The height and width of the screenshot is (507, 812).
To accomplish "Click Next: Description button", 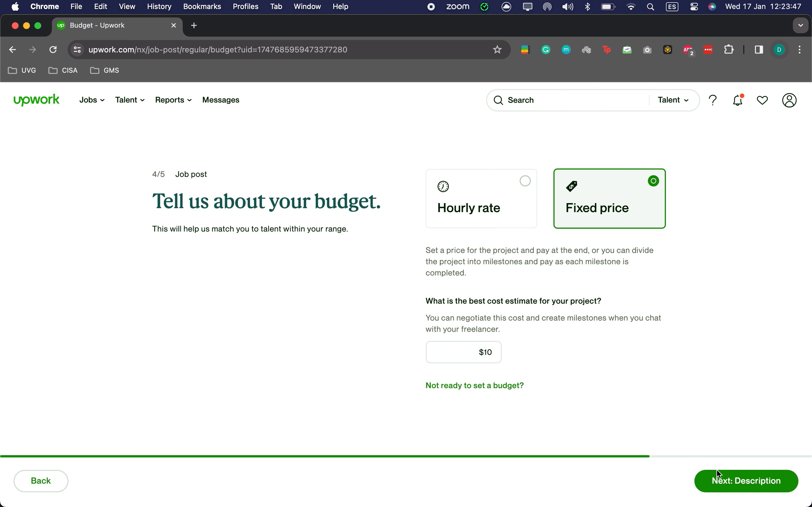I will 746,481.
